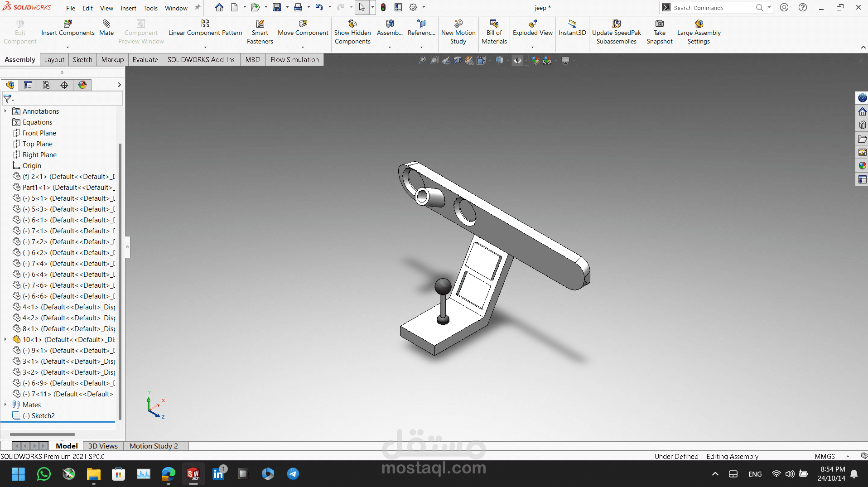Viewport: 868px width, 487px height.
Task: Click the Edit Appearance icon in the view toolbar
Action: [535, 60]
